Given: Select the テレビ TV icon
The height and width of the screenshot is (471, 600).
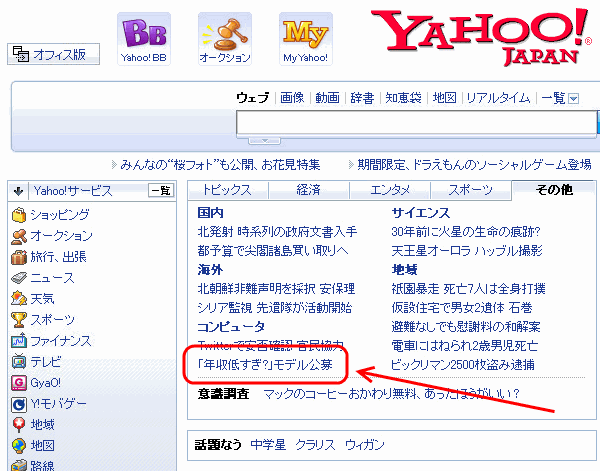Looking at the screenshot, I should [19, 362].
